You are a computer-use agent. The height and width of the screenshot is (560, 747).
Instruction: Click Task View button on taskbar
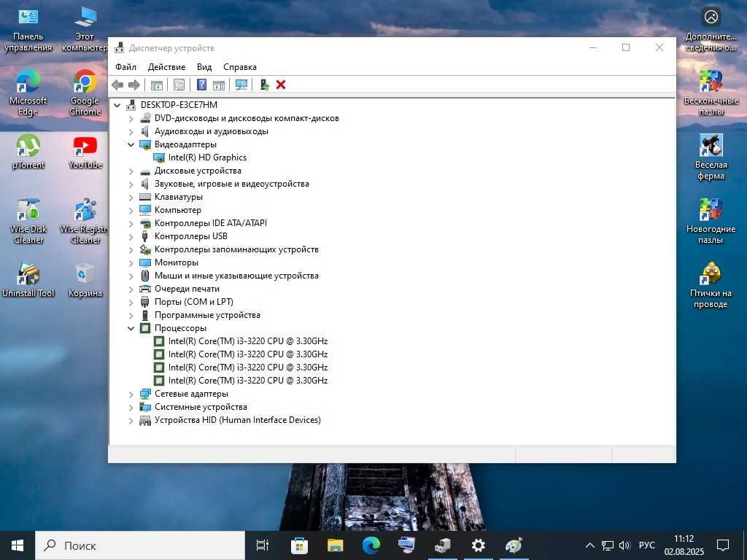[263, 545]
